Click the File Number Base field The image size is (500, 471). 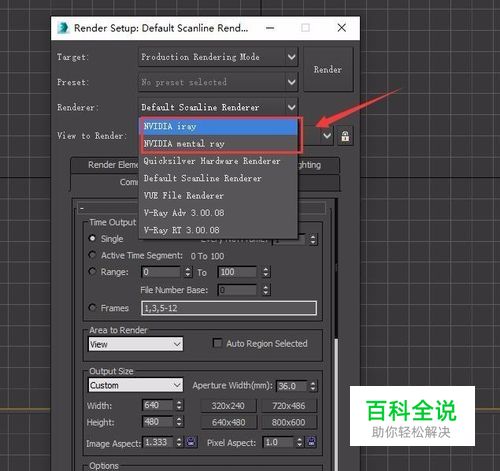coord(237,290)
